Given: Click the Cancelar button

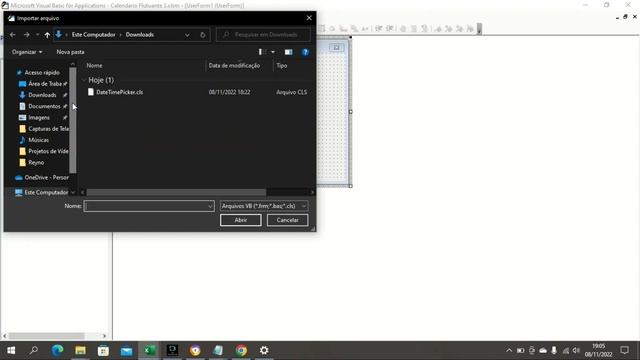Looking at the screenshot, I should pos(287,220).
